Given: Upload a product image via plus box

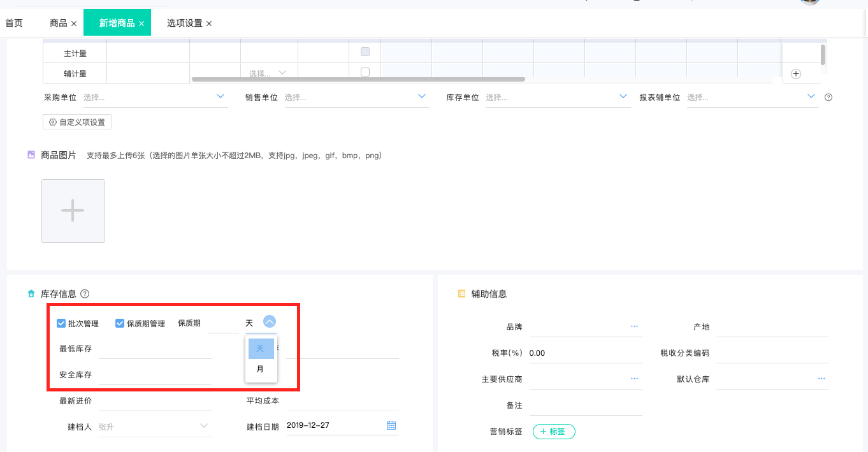Looking at the screenshot, I should [73, 211].
